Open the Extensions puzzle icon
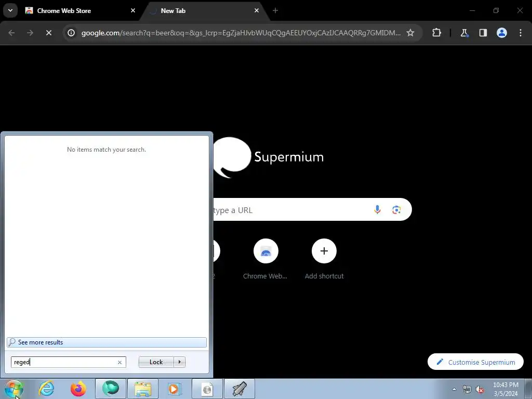 pyautogui.click(x=436, y=33)
